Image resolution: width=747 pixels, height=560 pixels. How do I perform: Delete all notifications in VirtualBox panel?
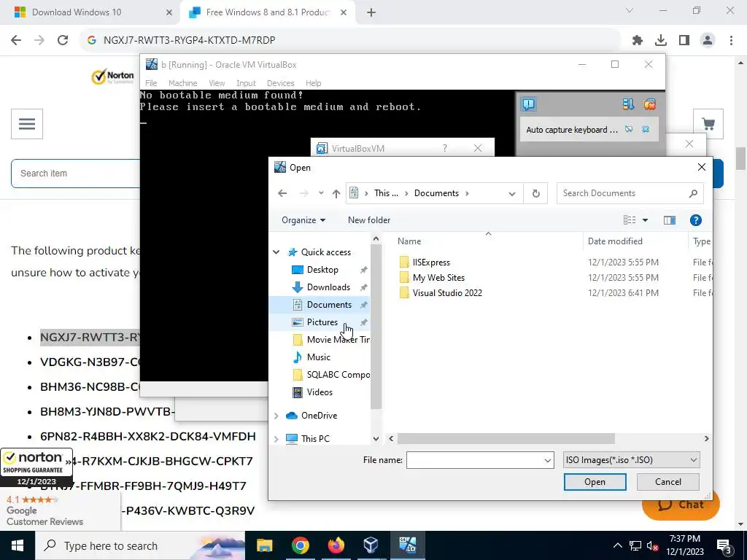tap(650, 104)
